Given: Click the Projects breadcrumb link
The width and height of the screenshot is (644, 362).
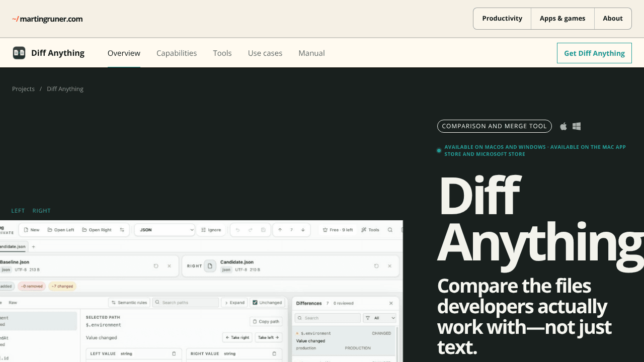Looking at the screenshot, I should 23,89.
